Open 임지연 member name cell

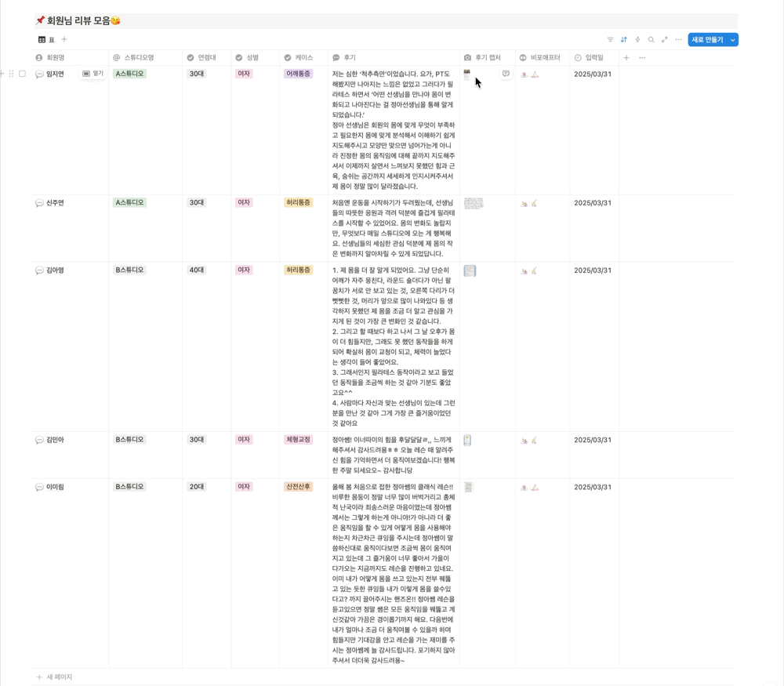[x=55, y=74]
